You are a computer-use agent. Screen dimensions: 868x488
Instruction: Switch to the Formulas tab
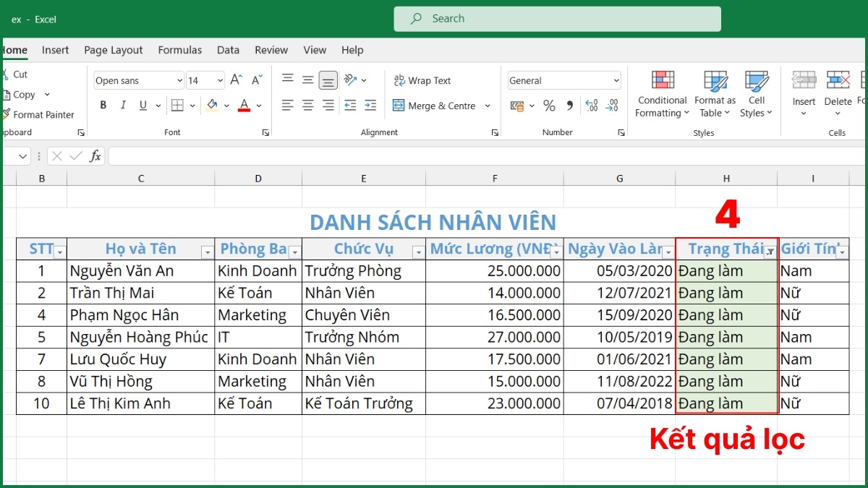[180, 50]
